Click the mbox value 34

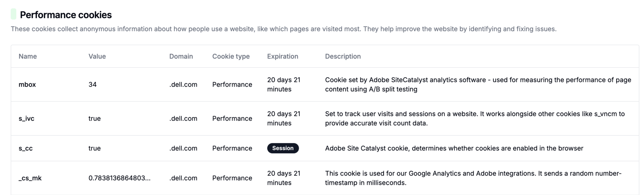click(x=92, y=84)
